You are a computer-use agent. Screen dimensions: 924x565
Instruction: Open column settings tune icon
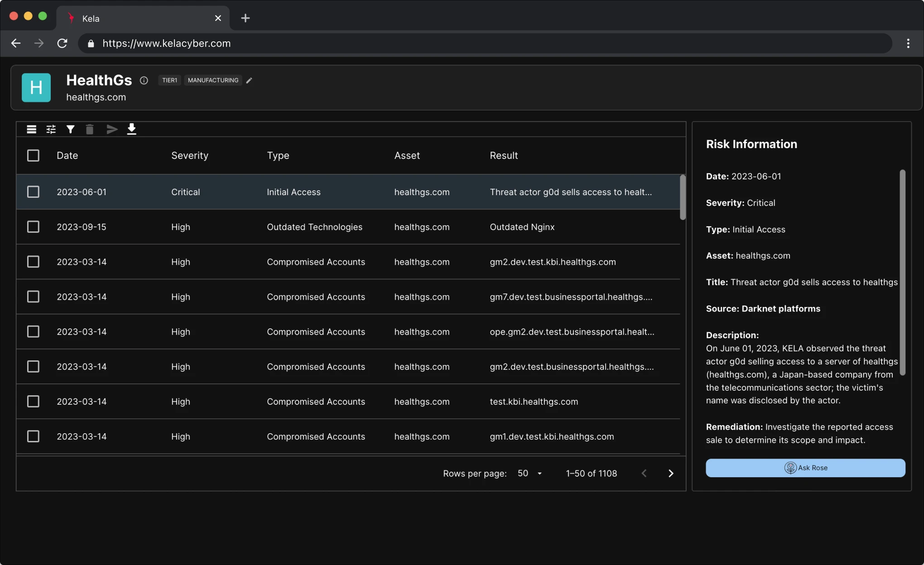click(51, 129)
